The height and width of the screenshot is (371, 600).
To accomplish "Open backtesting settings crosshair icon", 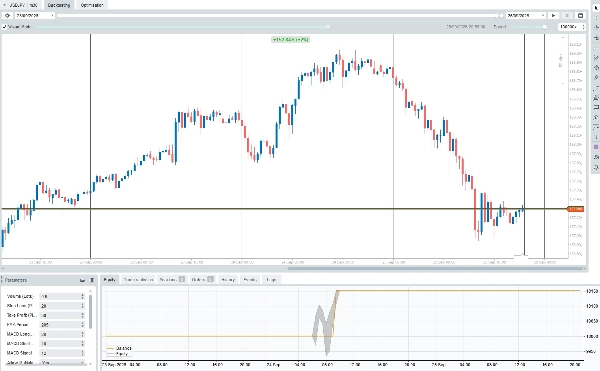I will [x=7, y=16].
